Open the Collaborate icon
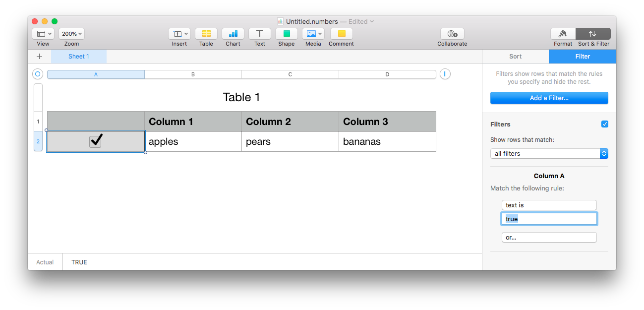The image size is (644, 310). click(452, 34)
